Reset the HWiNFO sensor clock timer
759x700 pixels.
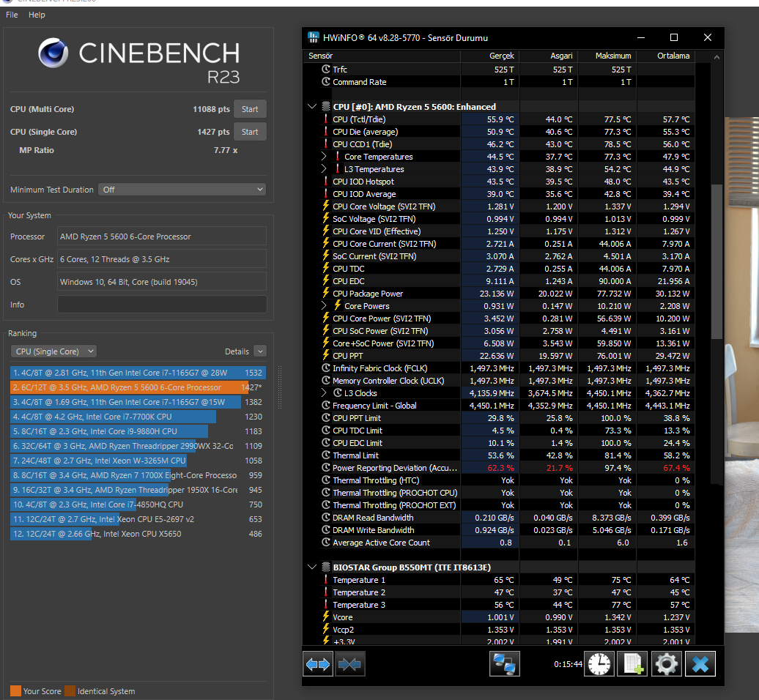coord(599,663)
